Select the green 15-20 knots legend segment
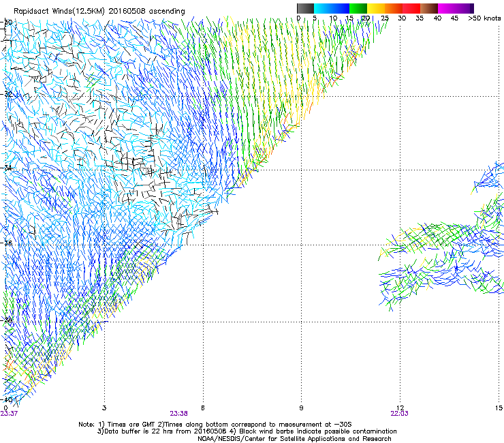The height and width of the screenshot is (443, 504). point(358,8)
